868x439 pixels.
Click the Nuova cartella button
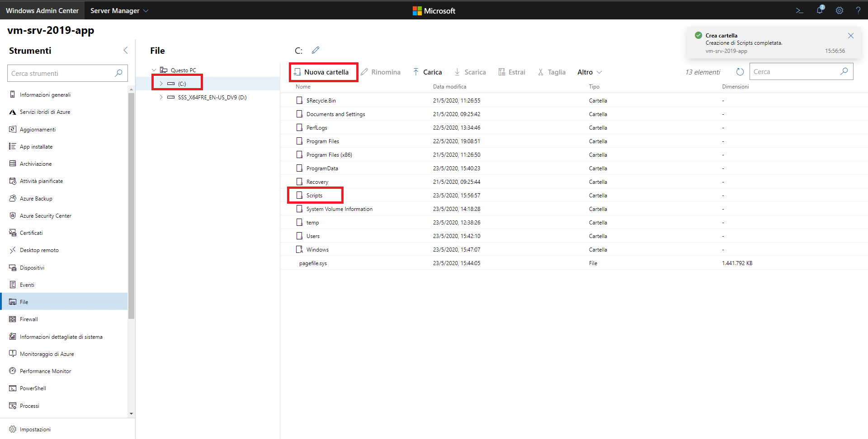point(321,72)
